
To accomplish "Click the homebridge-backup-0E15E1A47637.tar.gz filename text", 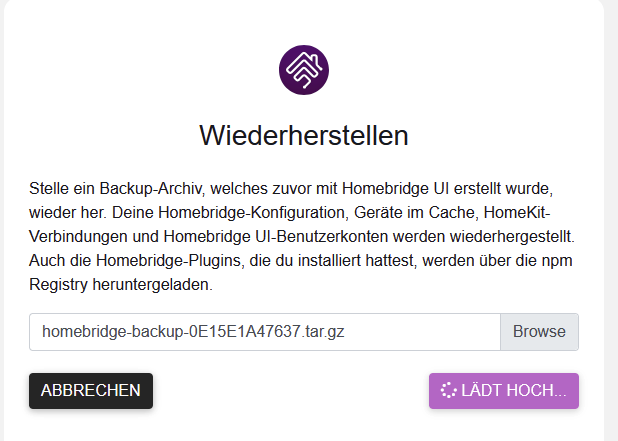I will click(193, 332).
